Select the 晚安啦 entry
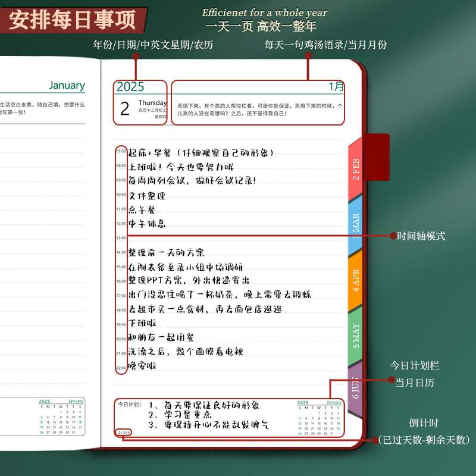 pyautogui.click(x=142, y=365)
